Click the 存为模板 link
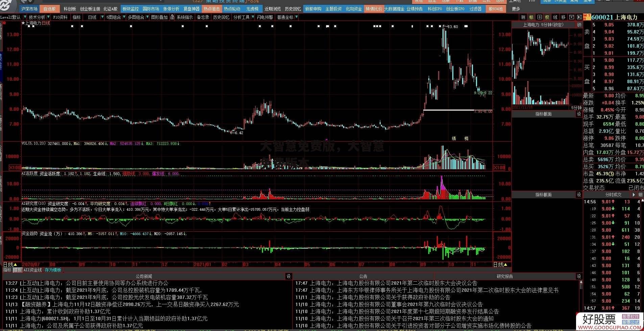 53,270
